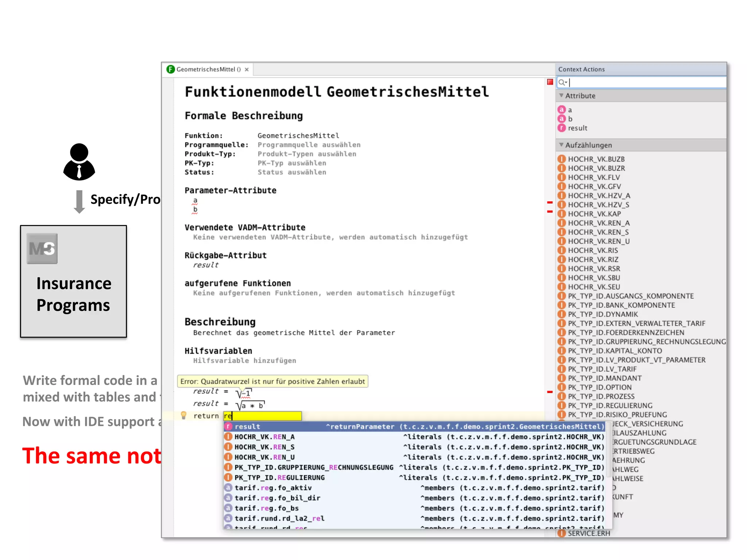
Task: Click the square root of -1 expression
Action: click(x=244, y=393)
